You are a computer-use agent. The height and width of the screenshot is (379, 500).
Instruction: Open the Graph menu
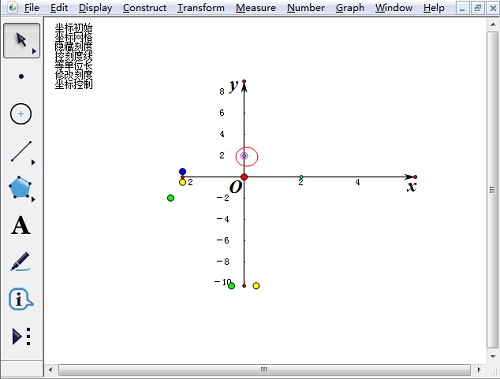(x=350, y=8)
